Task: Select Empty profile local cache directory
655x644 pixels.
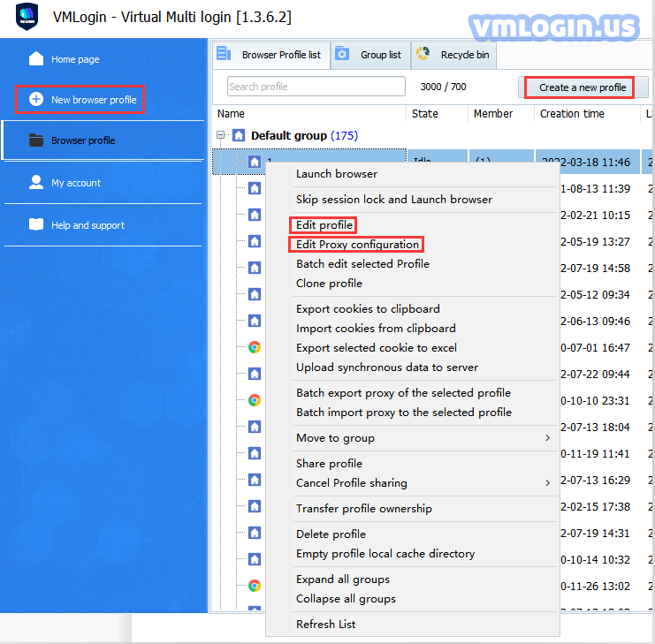Action: tap(413, 553)
